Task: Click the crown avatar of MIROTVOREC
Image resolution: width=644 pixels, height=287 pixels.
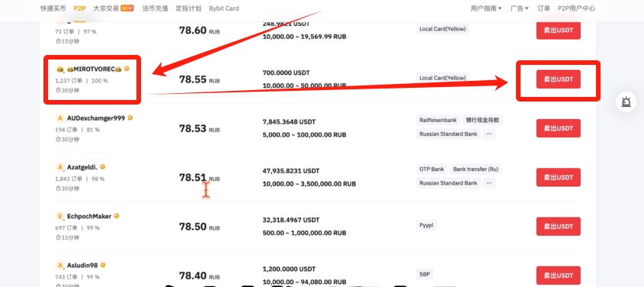Action: (60, 69)
